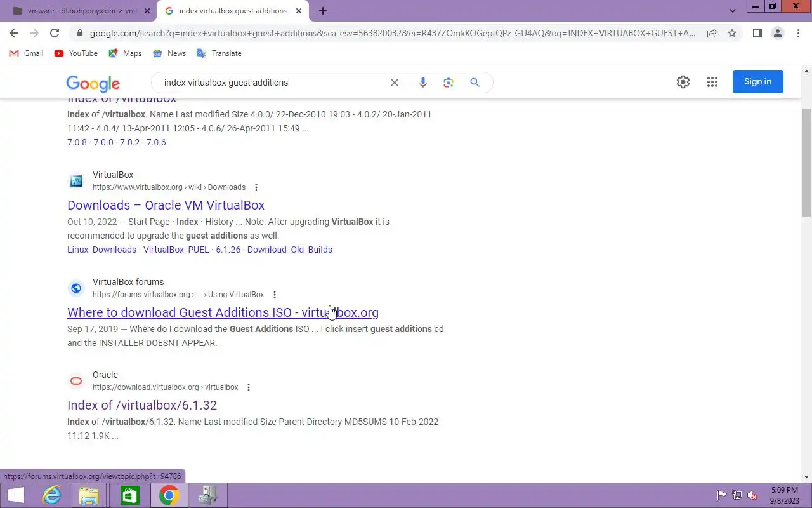This screenshot has width=812, height=508.
Task: Open Index of /virtualbox/6.1.32 result
Action: 142,405
